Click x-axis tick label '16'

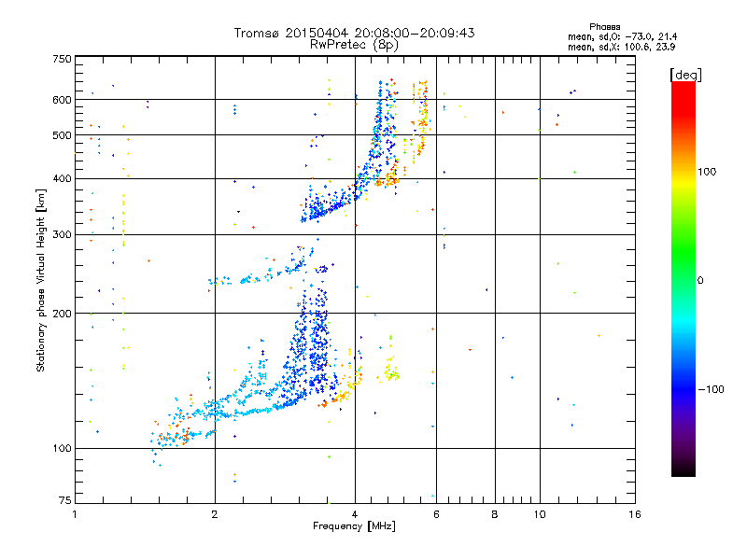click(635, 514)
